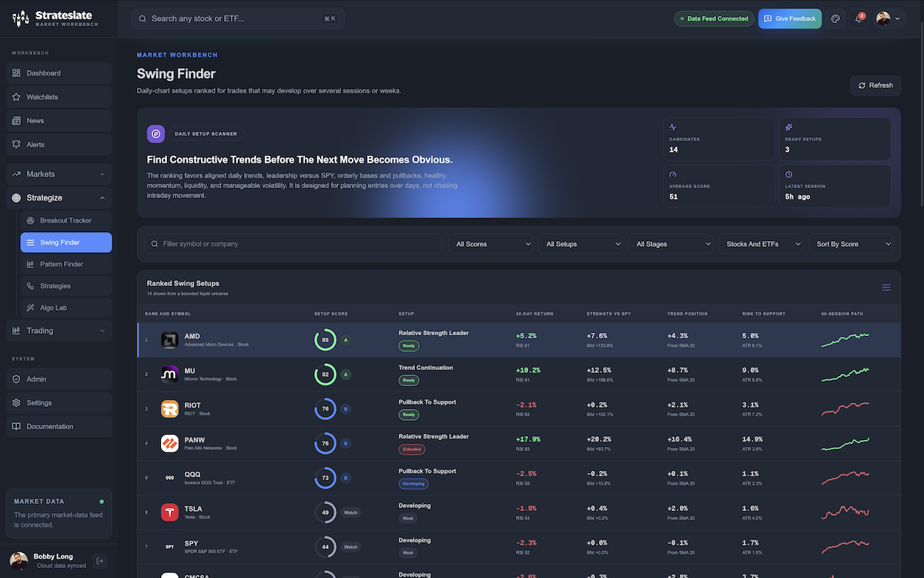The height and width of the screenshot is (578, 924).
Task: Click MU's +10.2% 20-day return
Action: click(x=528, y=370)
